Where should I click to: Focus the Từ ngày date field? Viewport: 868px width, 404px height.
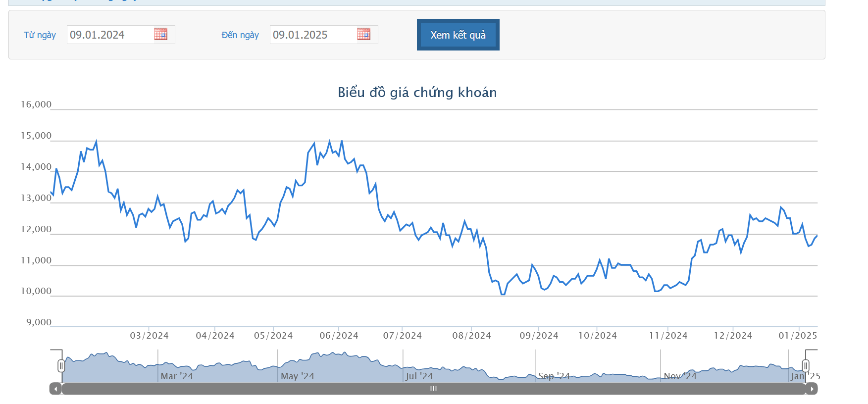(x=110, y=35)
